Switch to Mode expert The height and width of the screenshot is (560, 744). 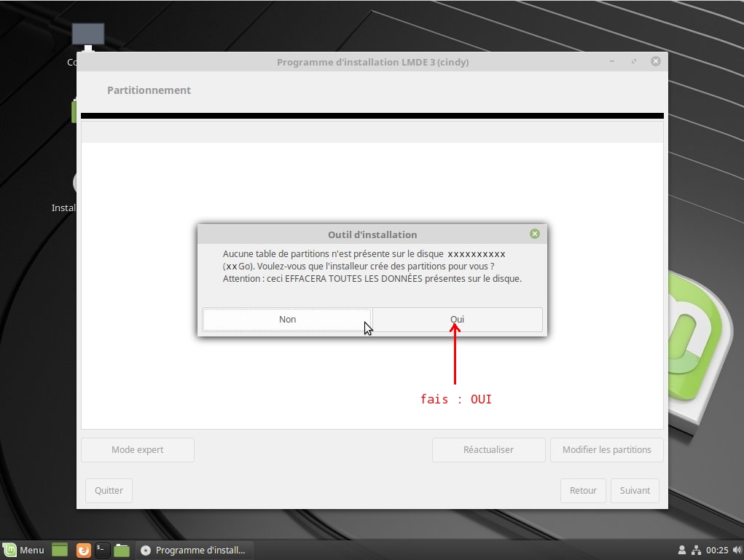[137, 450]
